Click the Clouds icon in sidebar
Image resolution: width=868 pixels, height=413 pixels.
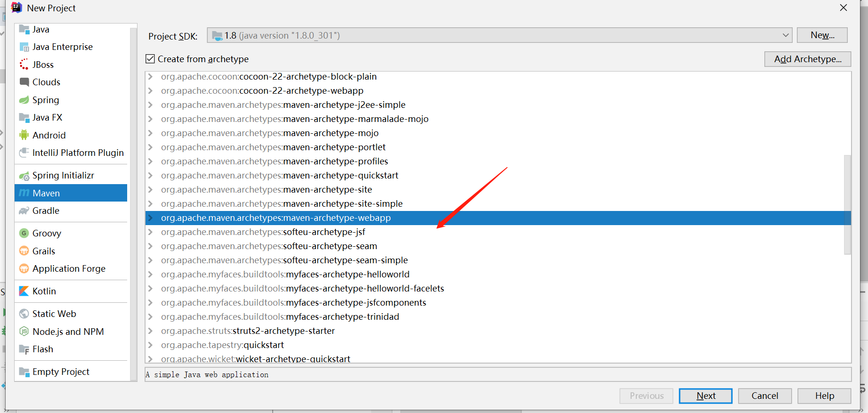click(x=24, y=82)
